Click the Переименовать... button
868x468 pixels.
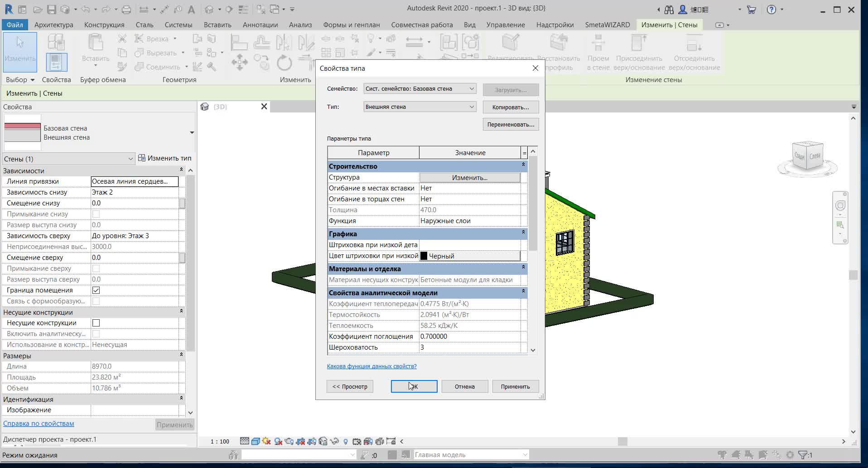pyautogui.click(x=511, y=125)
